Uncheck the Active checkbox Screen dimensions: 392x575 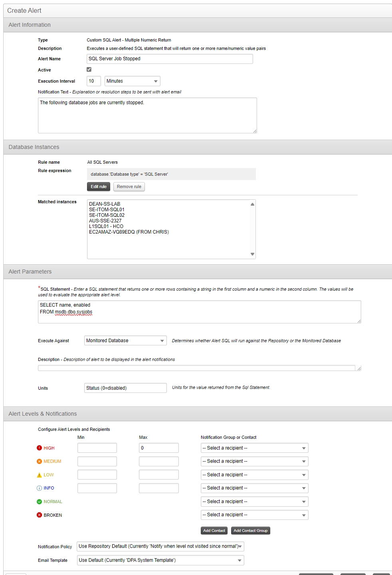pos(89,69)
